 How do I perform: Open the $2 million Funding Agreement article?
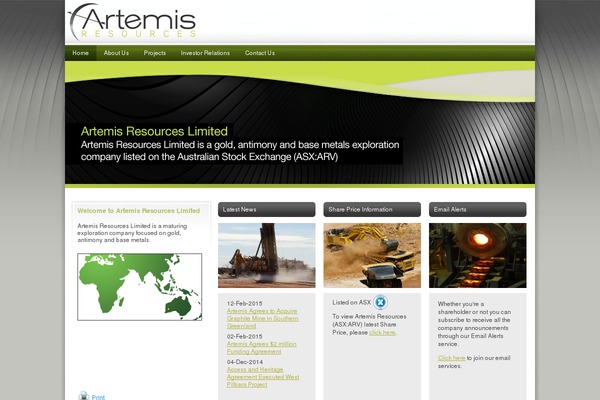point(261,348)
